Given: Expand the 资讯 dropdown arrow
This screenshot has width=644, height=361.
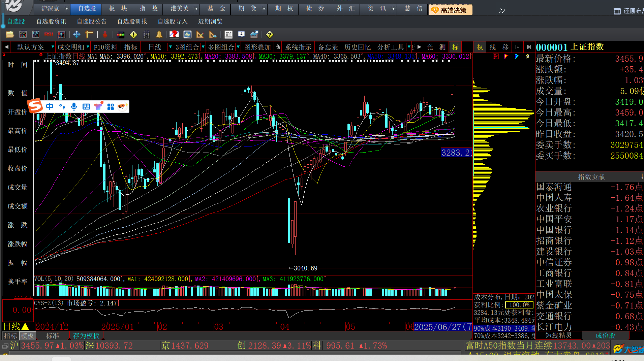Looking at the screenshot, I should pos(393,9).
